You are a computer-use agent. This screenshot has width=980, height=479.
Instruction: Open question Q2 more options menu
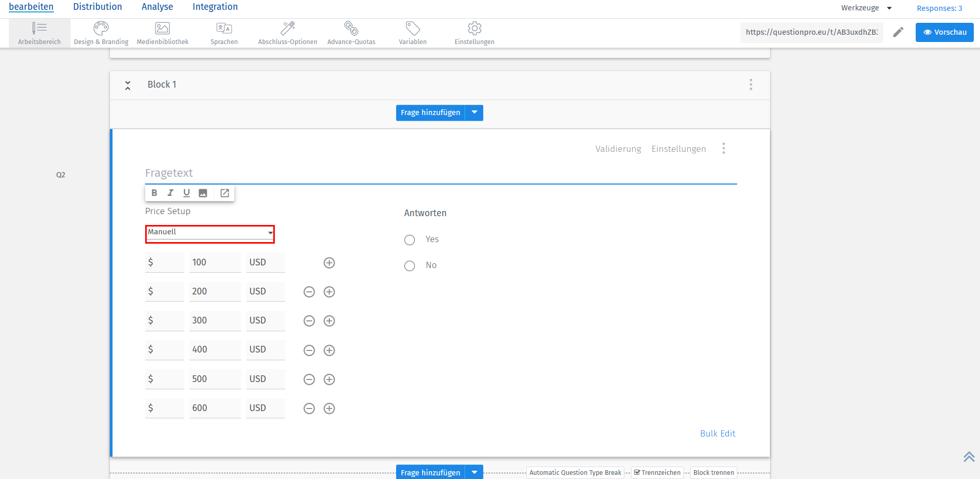tap(724, 149)
